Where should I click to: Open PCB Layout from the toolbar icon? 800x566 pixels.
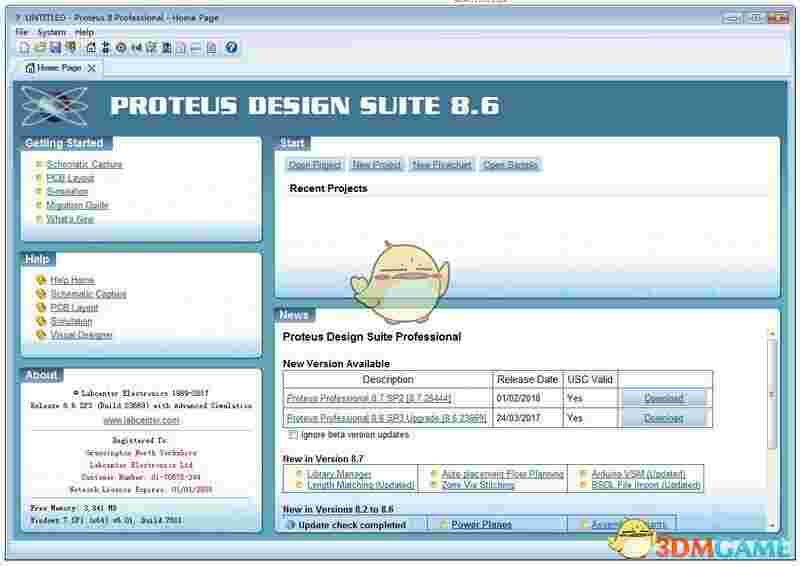click(x=121, y=47)
